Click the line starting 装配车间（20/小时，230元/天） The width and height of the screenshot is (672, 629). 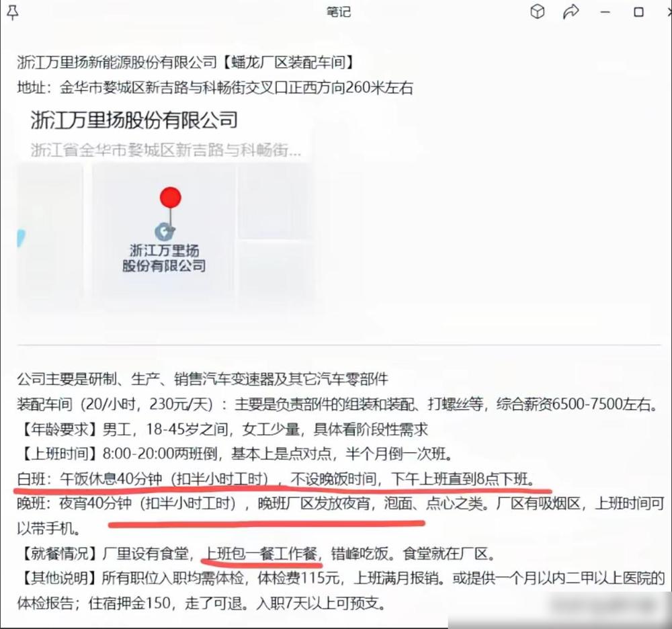[x=338, y=404]
